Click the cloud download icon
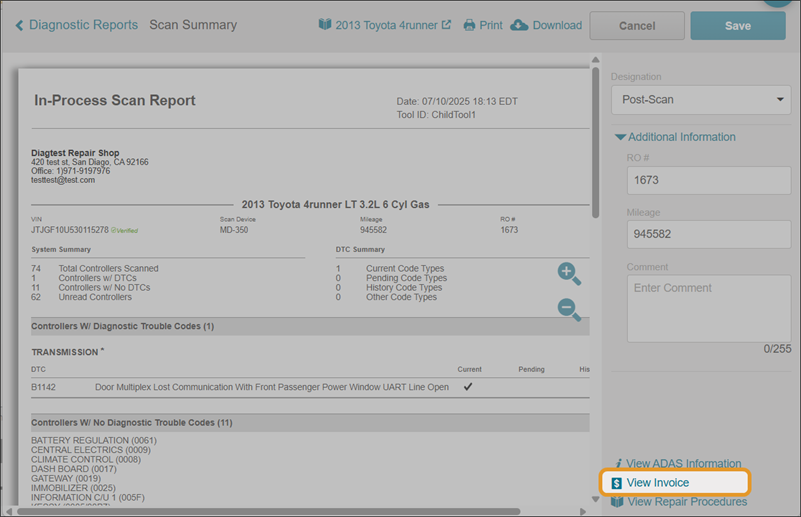The width and height of the screenshot is (801, 517). 519,25
